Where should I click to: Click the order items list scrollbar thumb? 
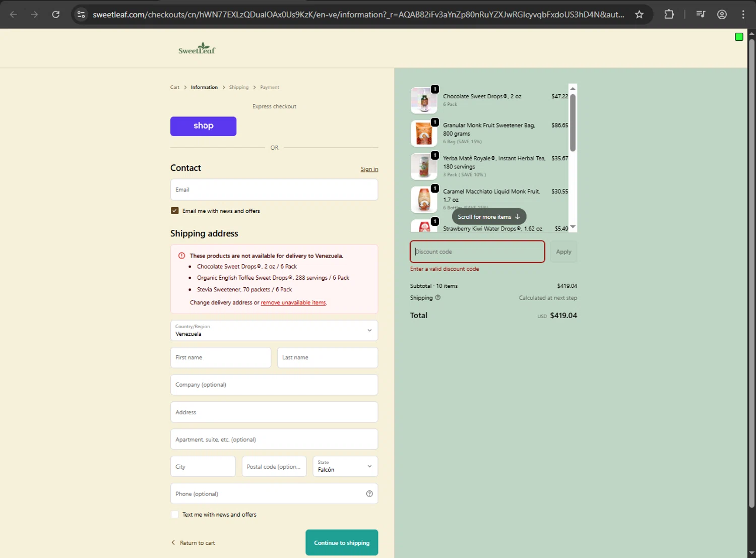(573, 122)
